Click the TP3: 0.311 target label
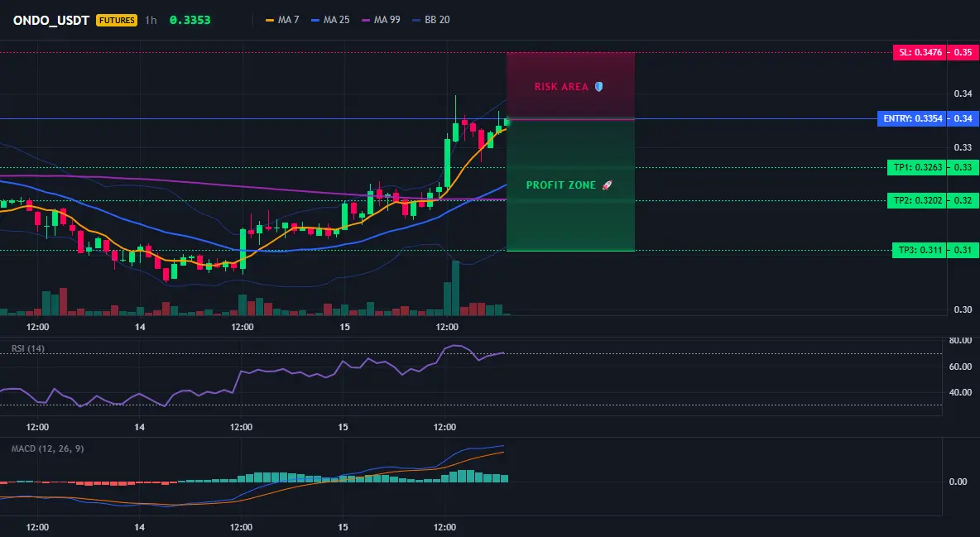Image resolution: width=980 pixels, height=537 pixels. pos(919,250)
